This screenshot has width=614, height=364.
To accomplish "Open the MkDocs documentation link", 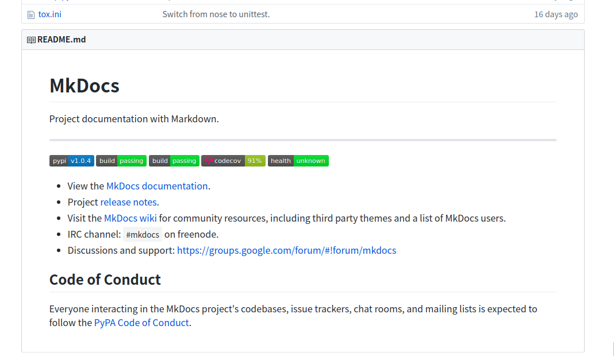I will [157, 186].
